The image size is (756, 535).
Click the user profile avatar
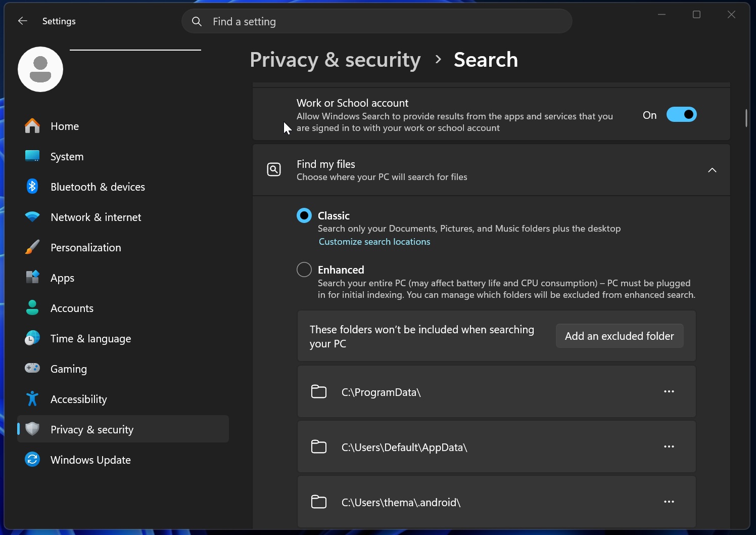40,69
